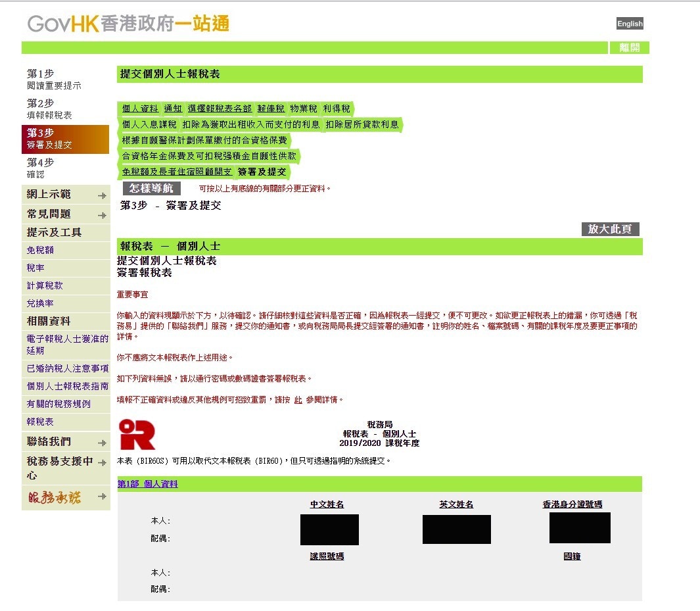Open the 薪俸稅 section link

(x=269, y=109)
